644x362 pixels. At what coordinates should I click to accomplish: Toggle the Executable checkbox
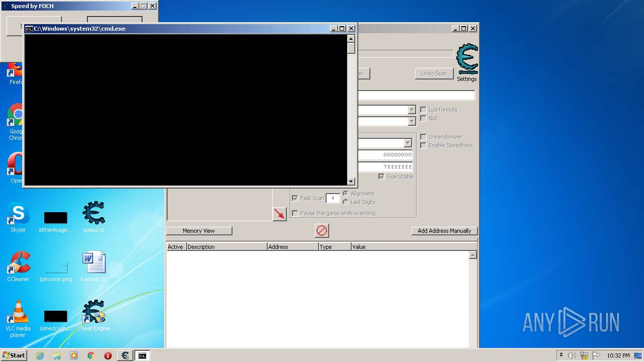(381, 176)
